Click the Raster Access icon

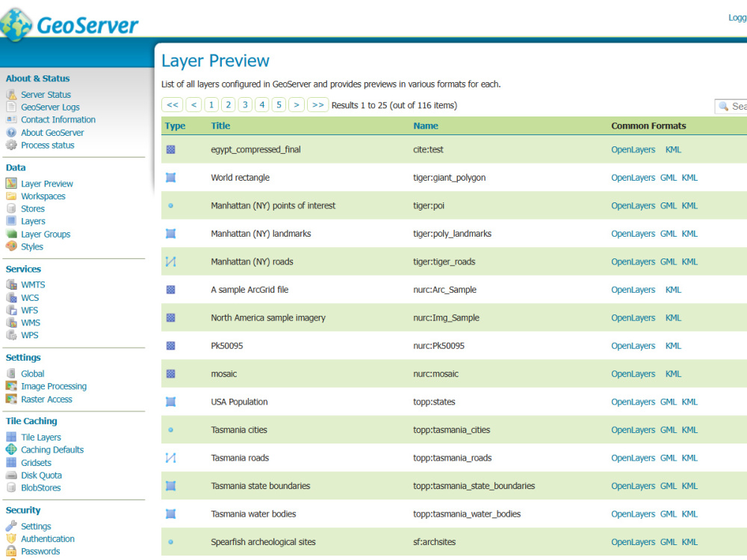pos(11,399)
